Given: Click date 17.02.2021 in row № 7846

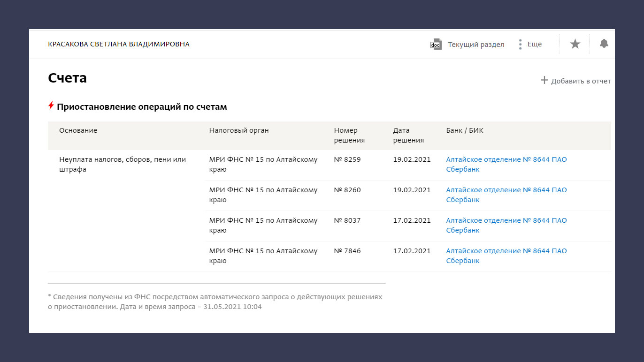Looking at the screenshot, I should coord(412,251).
